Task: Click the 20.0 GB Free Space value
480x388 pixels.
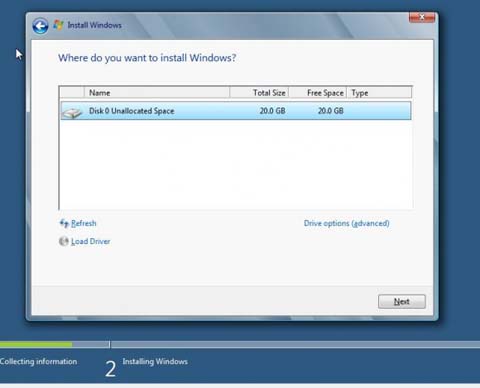Action: coord(330,111)
